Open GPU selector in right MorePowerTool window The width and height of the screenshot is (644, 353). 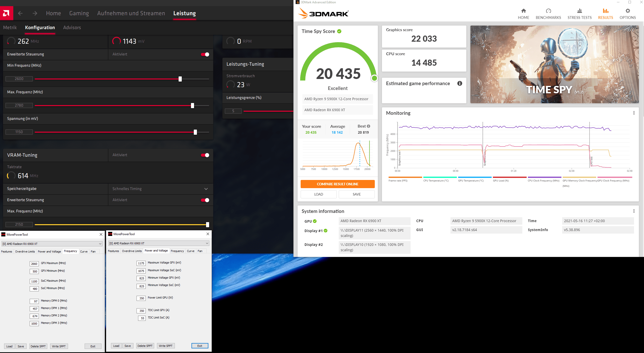(x=159, y=243)
